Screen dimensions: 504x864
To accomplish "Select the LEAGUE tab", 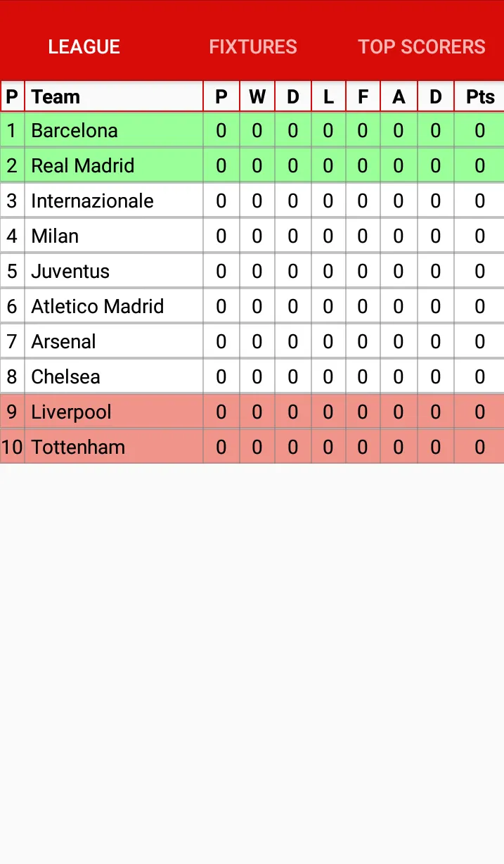I will (x=84, y=47).
